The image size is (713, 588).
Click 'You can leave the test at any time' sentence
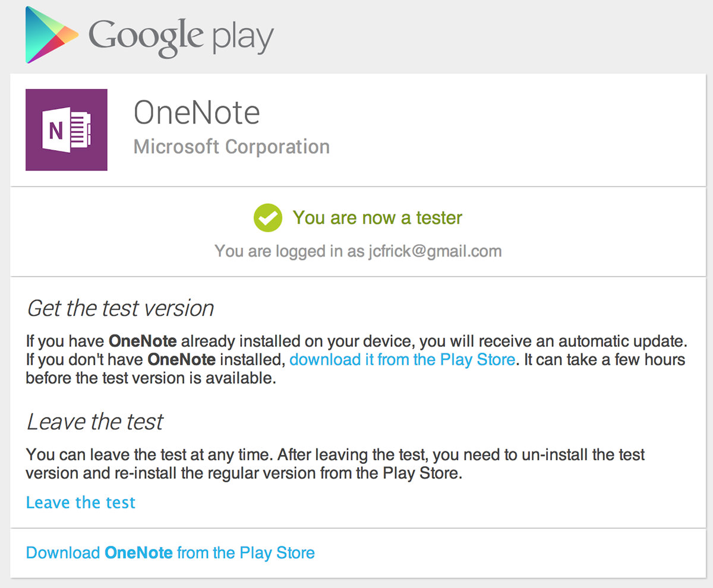[x=149, y=456]
